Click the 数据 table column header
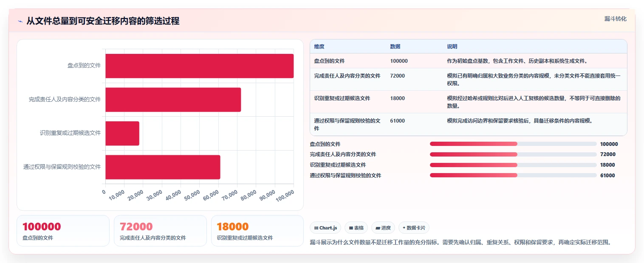Viewport: 644px width, 263px height. (395, 47)
